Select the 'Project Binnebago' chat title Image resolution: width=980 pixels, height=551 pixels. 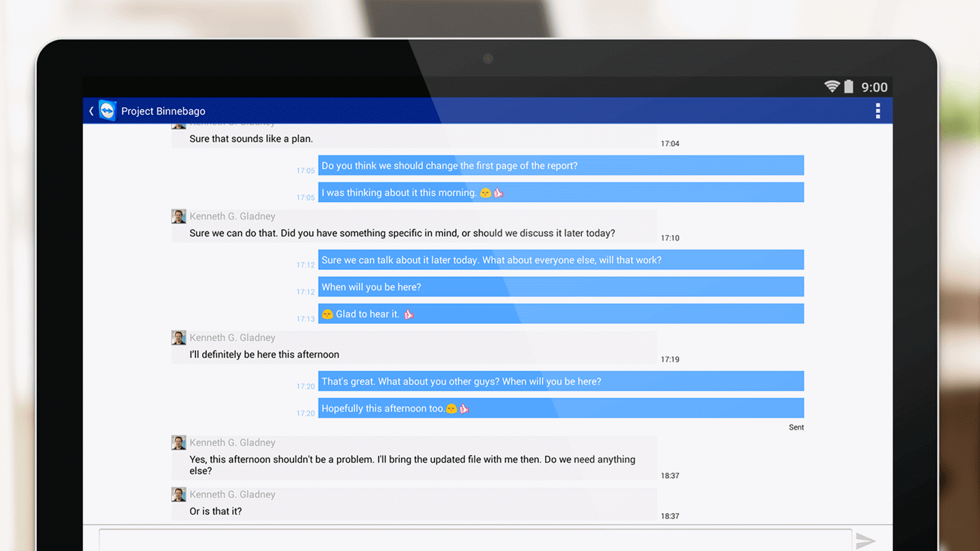163,111
